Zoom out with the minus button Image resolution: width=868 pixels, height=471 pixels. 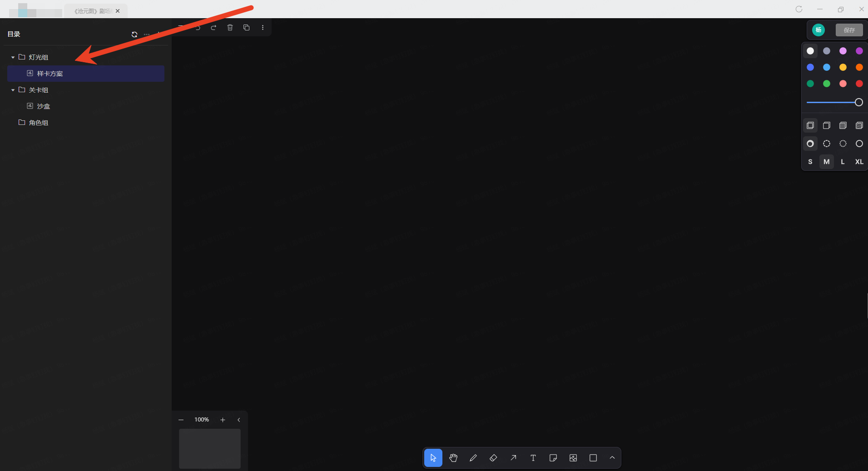(181, 420)
